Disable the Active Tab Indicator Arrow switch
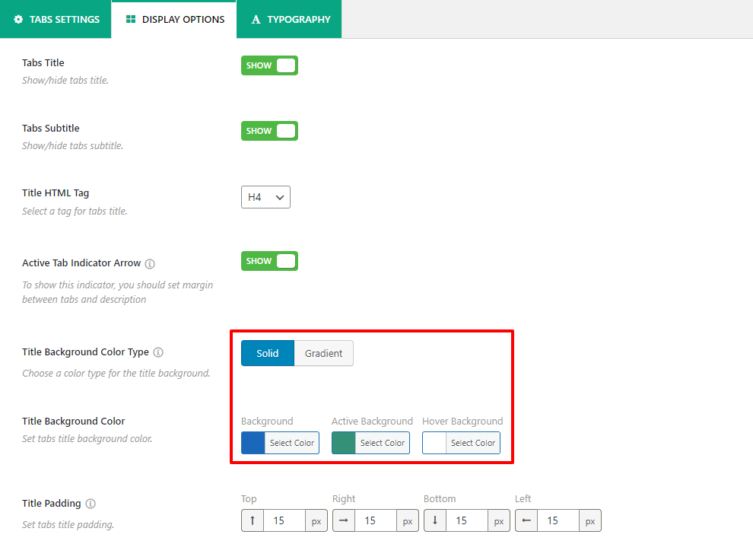The height and width of the screenshot is (560, 753). 269,261
